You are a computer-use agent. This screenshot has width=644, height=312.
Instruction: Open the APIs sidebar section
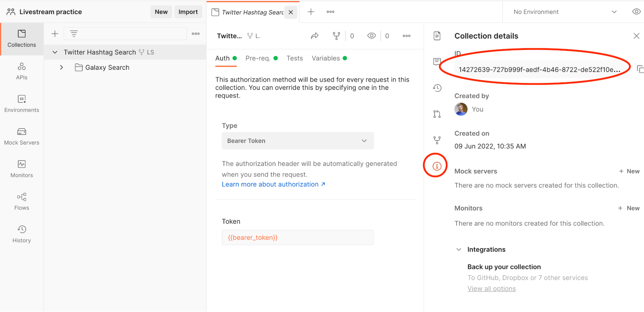[22, 71]
